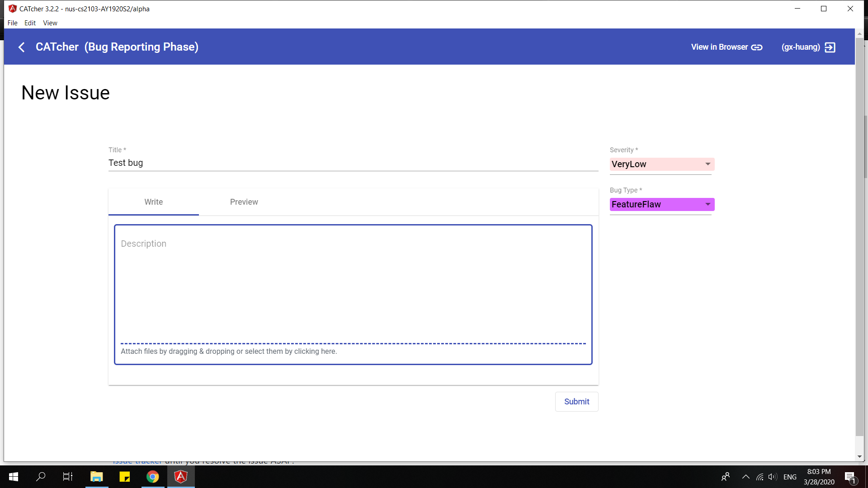Click the back arrow icon

[x=21, y=47]
